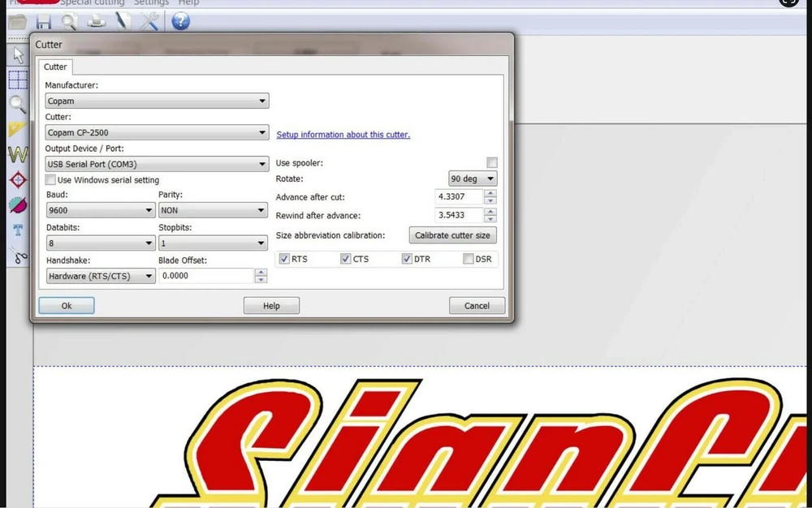812x508 pixels.
Task: Open the Help menu
Action: 188,2
